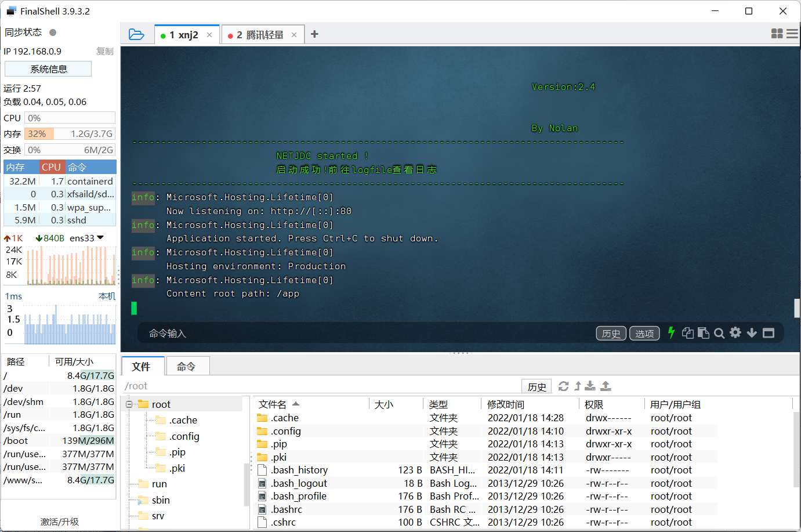The width and height of the screenshot is (801, 532).
Task: Click the 系统信息 button
Action: (48, 69)
